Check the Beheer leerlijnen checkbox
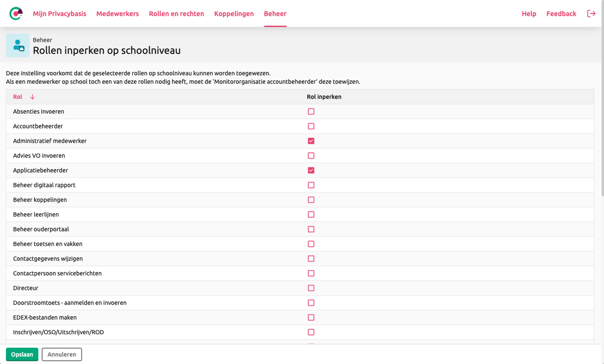604x364 pixels. pyautogui.click(x=311, y=214)
